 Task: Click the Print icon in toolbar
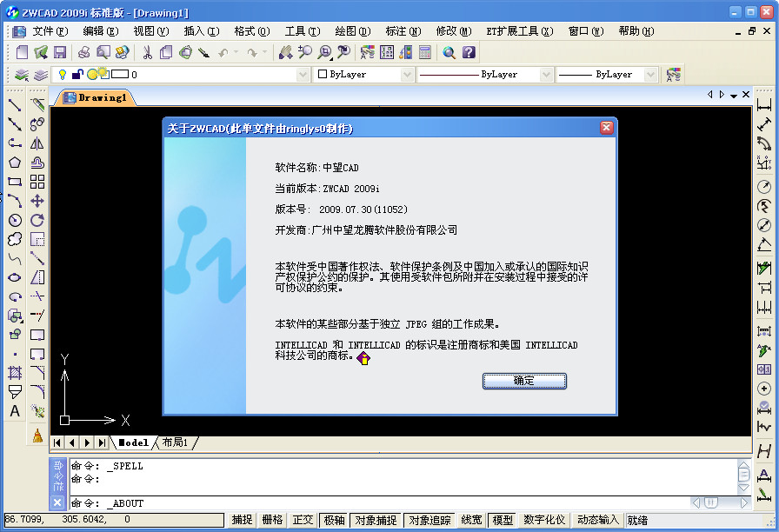pyautogui.click(x=84, y=52)
